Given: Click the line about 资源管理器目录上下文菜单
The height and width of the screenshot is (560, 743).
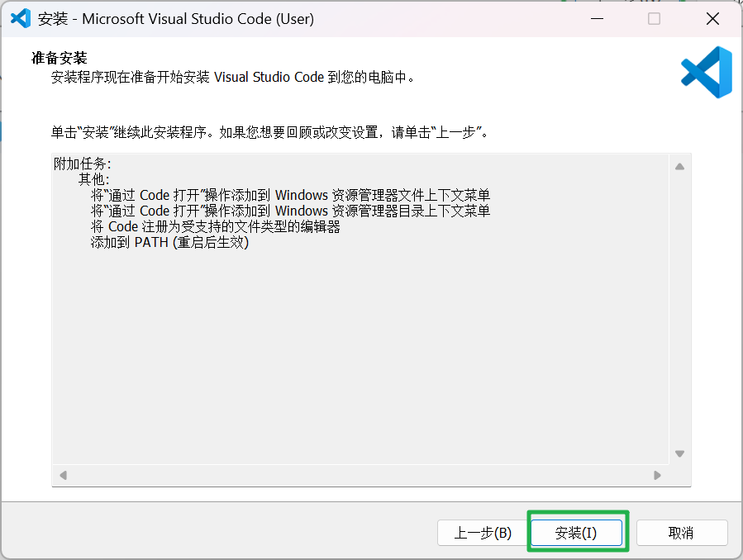Looking at the screenshot, I should click(x=290, y=211).
